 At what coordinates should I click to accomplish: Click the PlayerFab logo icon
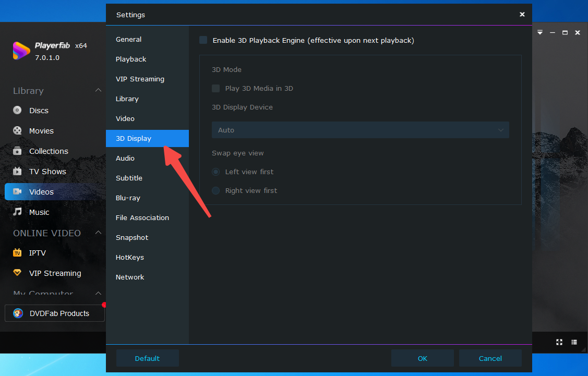click(21, 51)
